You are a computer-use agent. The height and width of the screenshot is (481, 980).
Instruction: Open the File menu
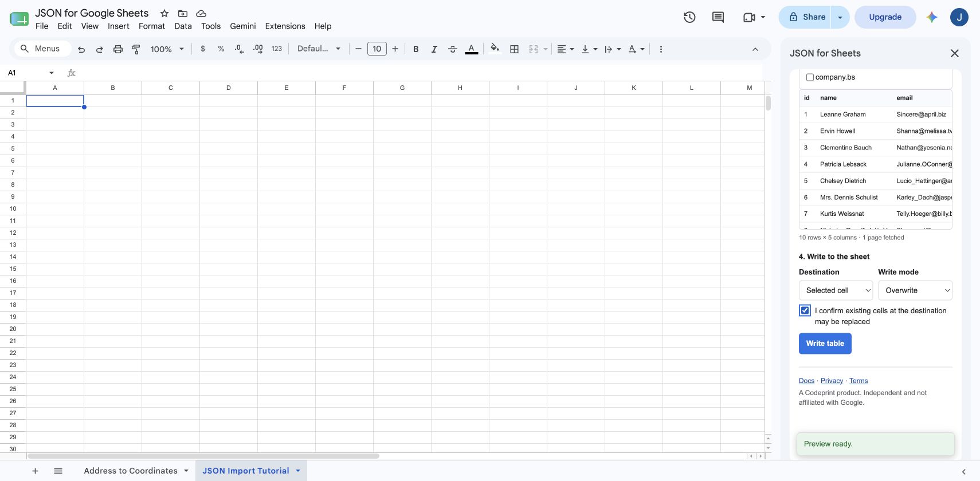click(x=42, y=26)
